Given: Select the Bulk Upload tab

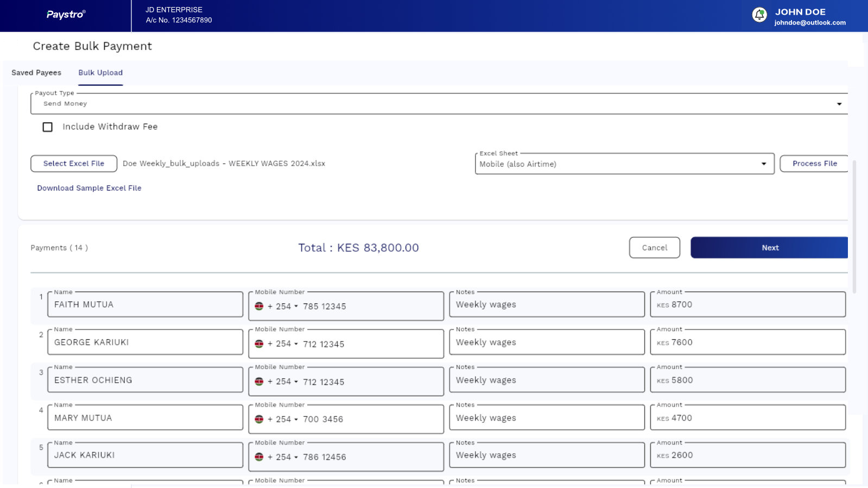Looking at the screenshot, I should [x=100, y=73].
